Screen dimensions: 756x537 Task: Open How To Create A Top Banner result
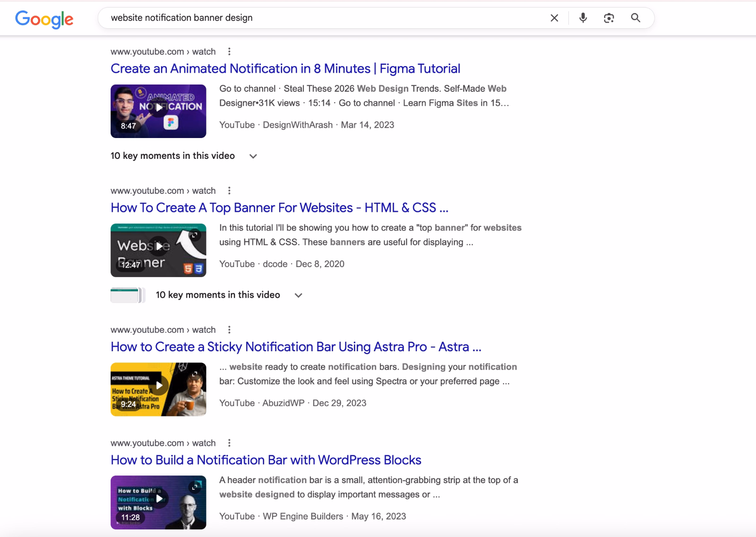pos(279,208)
